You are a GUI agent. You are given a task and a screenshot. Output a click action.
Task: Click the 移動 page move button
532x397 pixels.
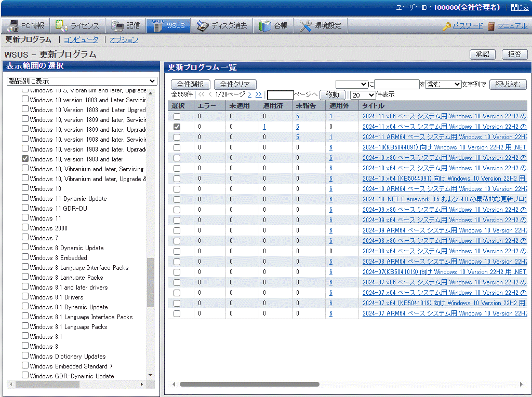332,94
